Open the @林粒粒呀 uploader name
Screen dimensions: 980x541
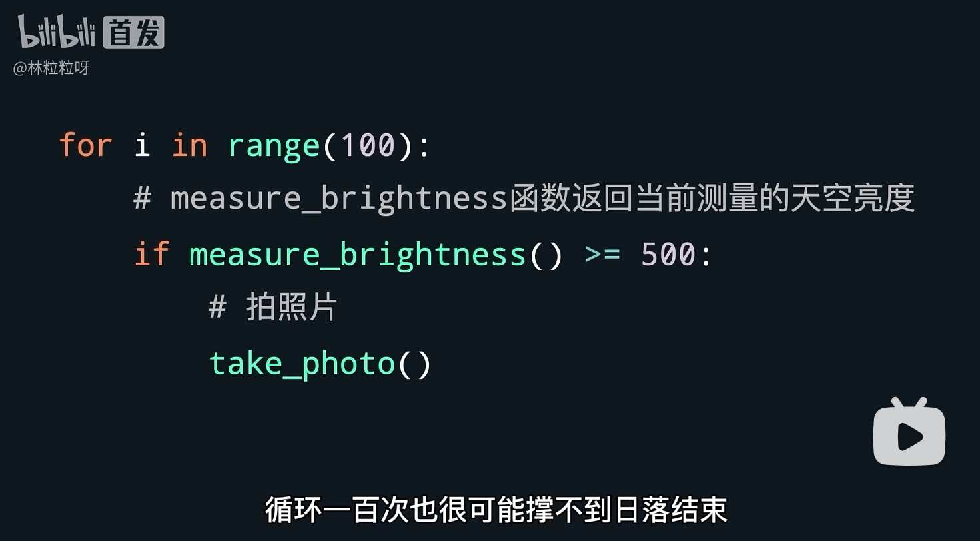click(51, 68)
